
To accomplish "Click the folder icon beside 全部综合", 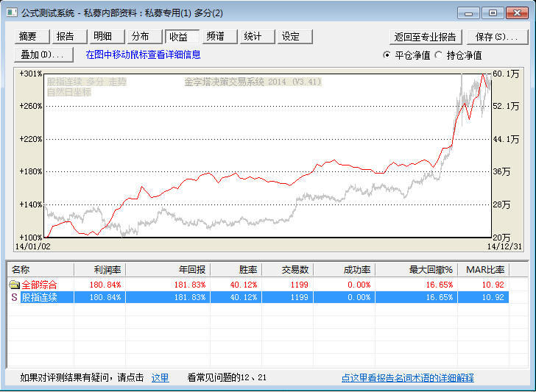I will pyautogui.click(x=15, y=285).
